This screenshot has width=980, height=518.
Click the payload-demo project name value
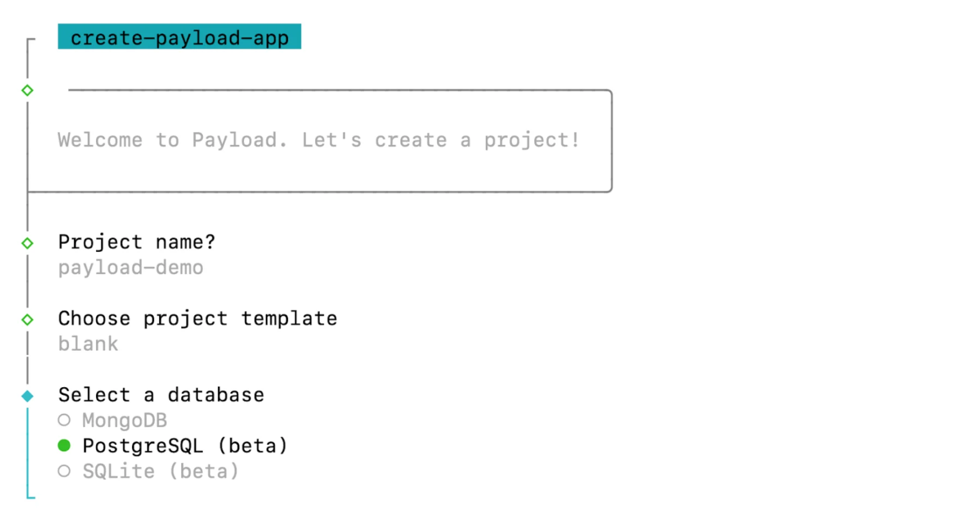point(131,268)
